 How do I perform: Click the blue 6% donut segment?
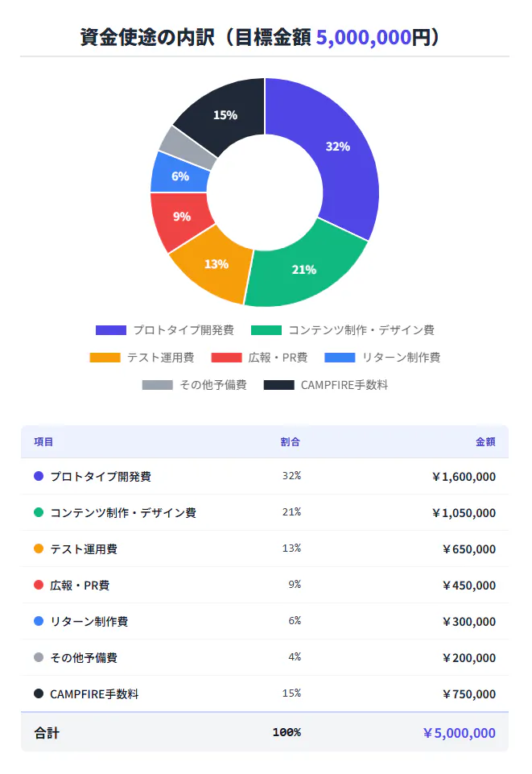click(x=179, y=176)
